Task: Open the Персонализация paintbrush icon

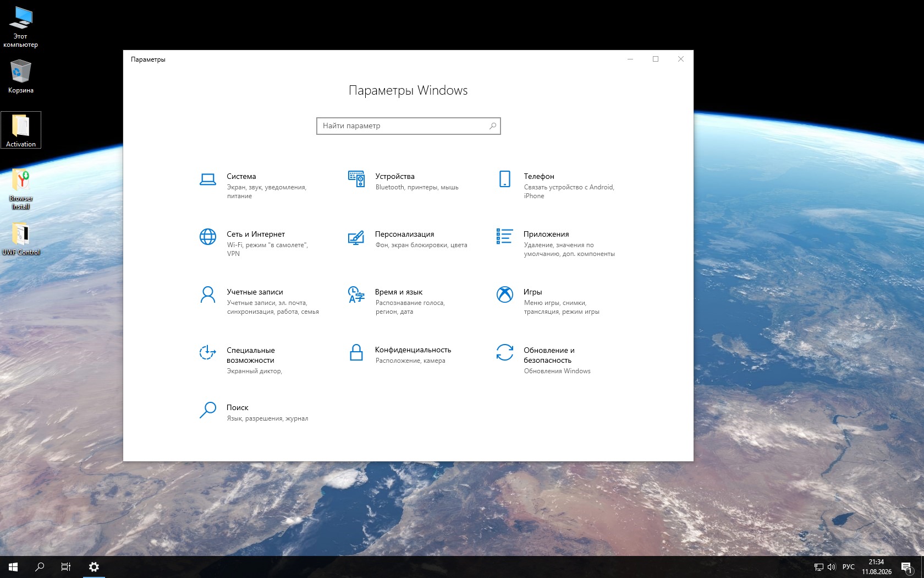Action: pyautogui.click(x=356, y=237)
